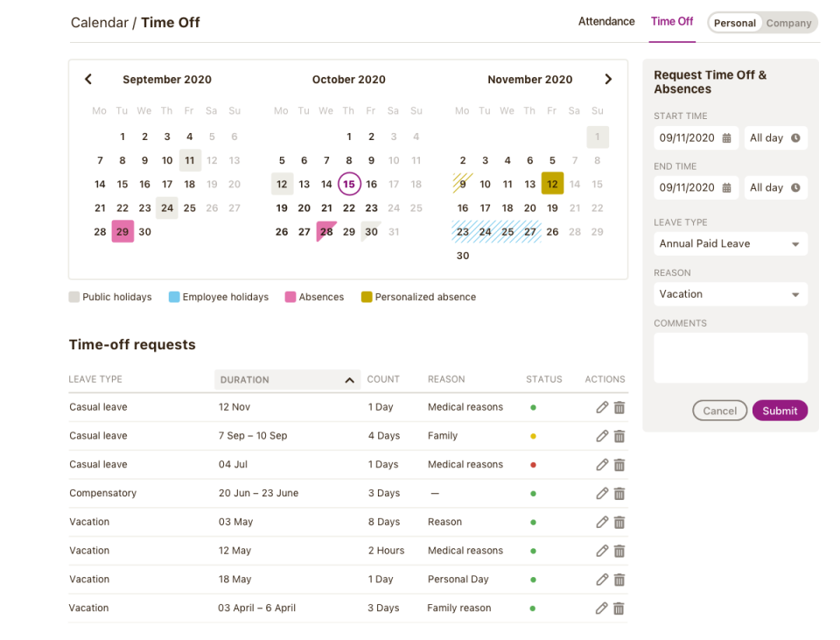Click the End Time date field 09/11/2020
The width and height of the screenshot is (840, 640).
pyautogui.click(x=696, y=187)
